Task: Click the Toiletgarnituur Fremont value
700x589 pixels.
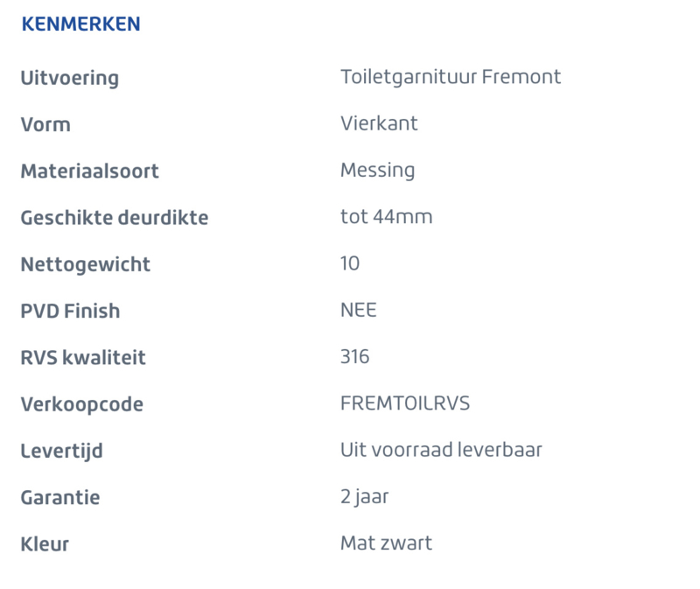Action: (x=451, y=77)
